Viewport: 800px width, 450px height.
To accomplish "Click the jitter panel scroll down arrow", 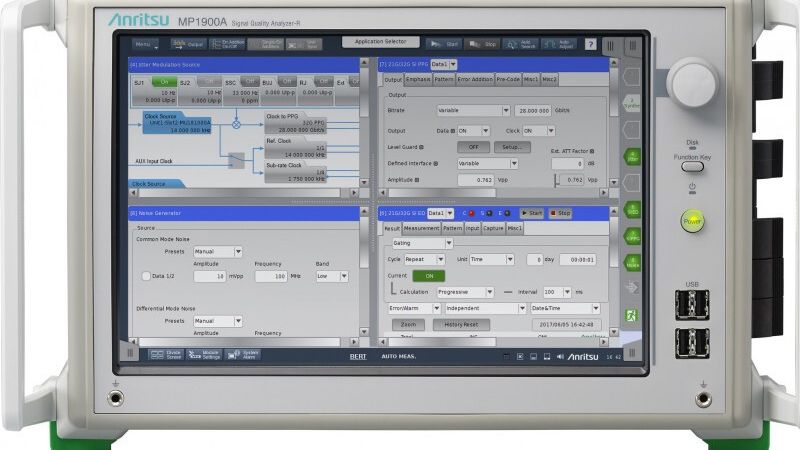I will pos(364,183).
